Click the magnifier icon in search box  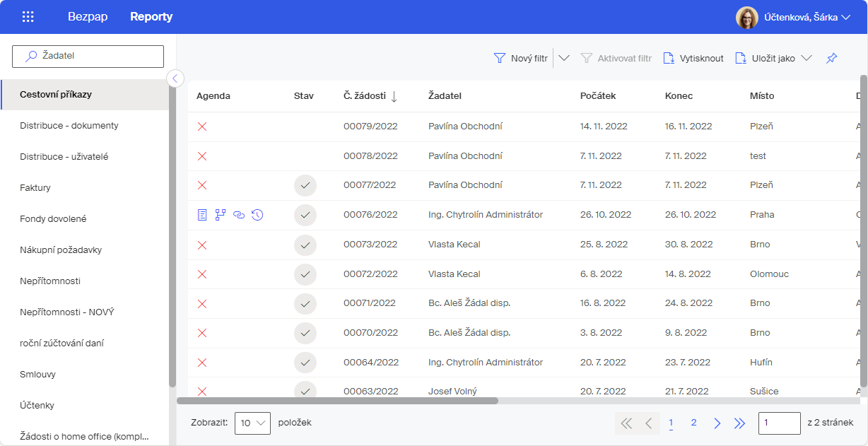(31, 56)
